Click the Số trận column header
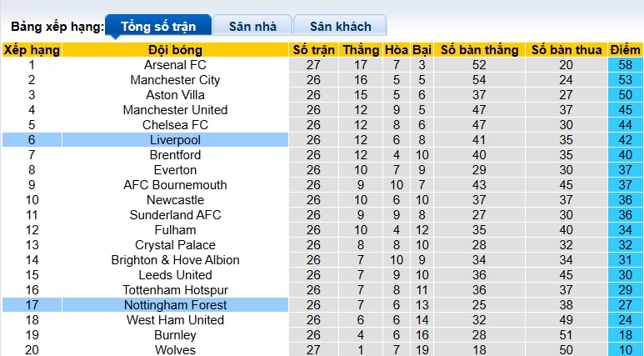This screenshot has width=644, height=356. [x=313, y=50]
